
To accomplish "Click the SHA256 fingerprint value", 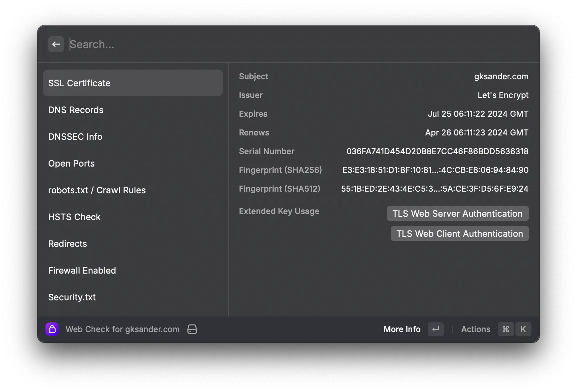I will (x=435, y=170).
